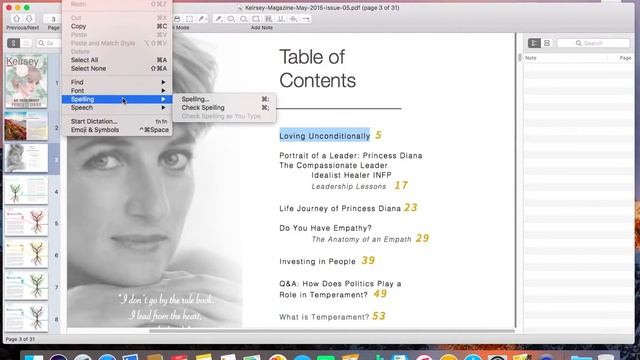This screenshot has height=360, width=640.
Task: Add a box rectangle note
Action: (256, 19)
